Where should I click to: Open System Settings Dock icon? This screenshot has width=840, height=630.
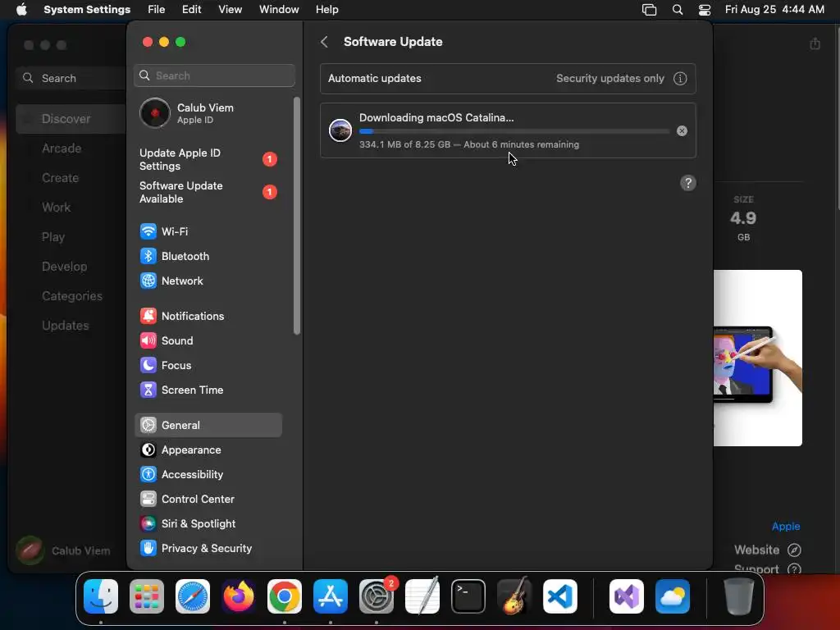(x=377, y=596)
